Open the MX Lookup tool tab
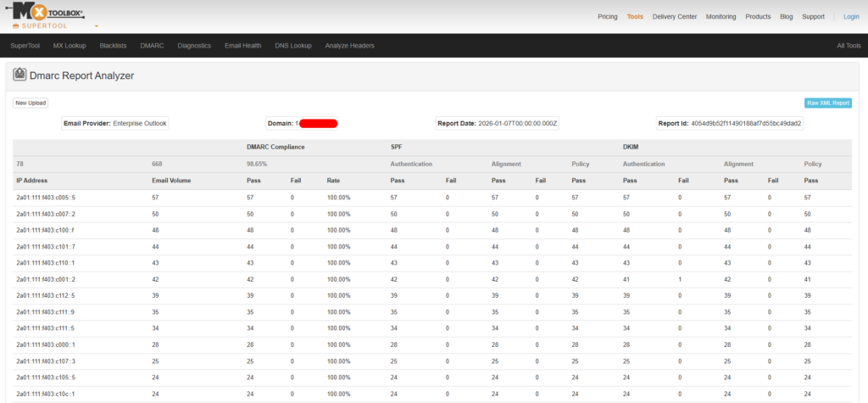The height and width of the screenshot is (403, 868). point(70,46)
